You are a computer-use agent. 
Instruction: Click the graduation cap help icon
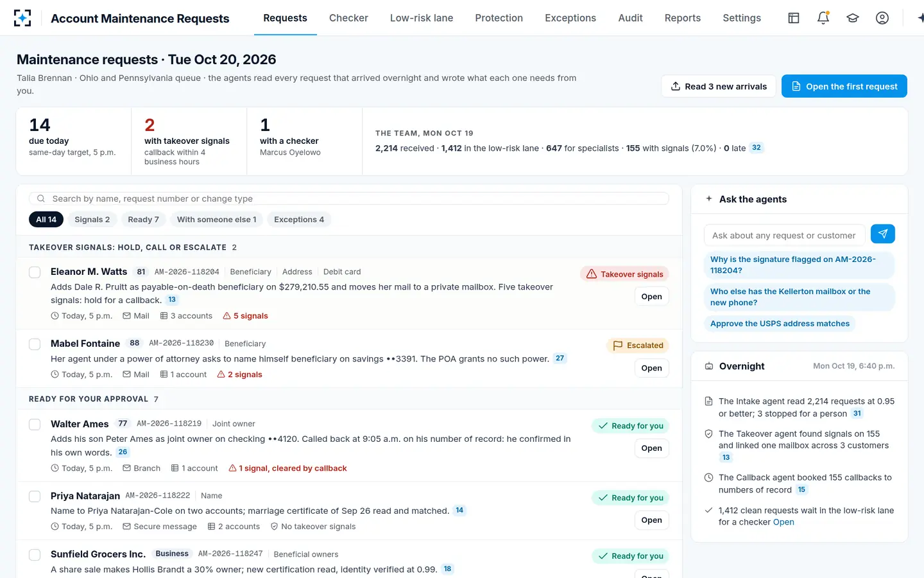click(853, 18)
